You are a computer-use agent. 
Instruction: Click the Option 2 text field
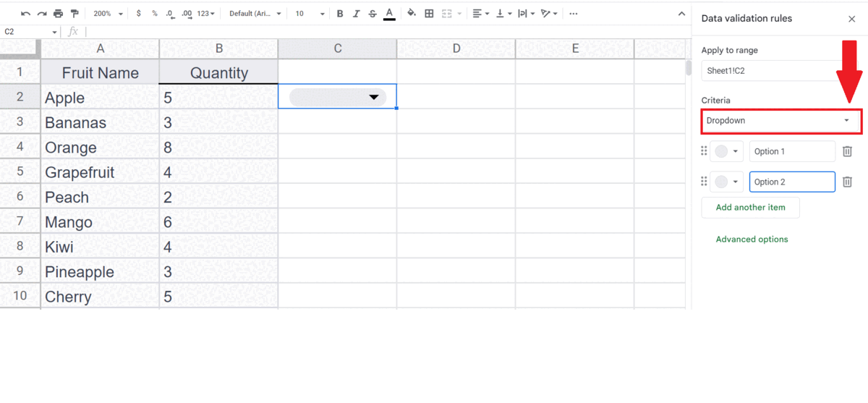click(792, 182)
